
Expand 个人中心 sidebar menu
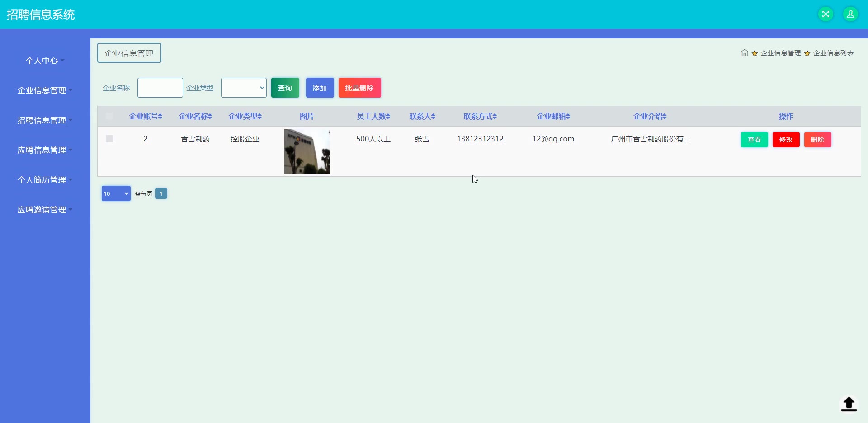click(45, 61)
